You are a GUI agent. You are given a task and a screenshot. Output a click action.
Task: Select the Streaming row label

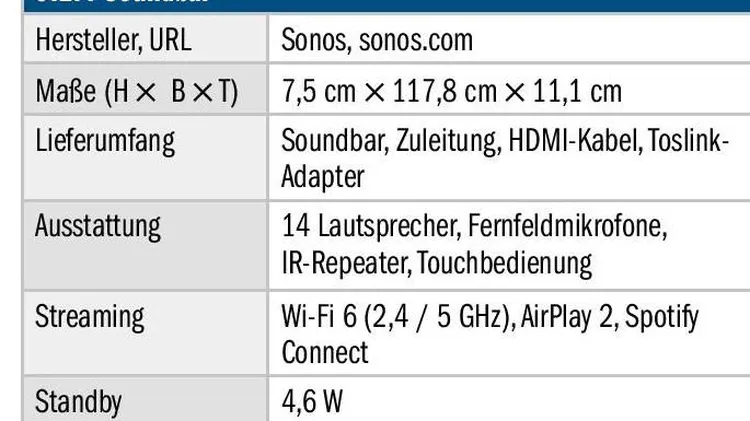point(89,317)
